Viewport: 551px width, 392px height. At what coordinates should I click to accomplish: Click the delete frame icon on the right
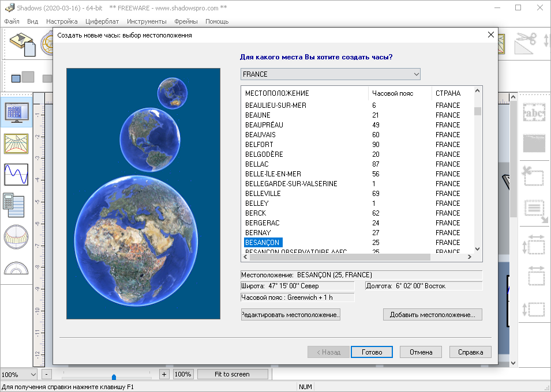[533, 176]
